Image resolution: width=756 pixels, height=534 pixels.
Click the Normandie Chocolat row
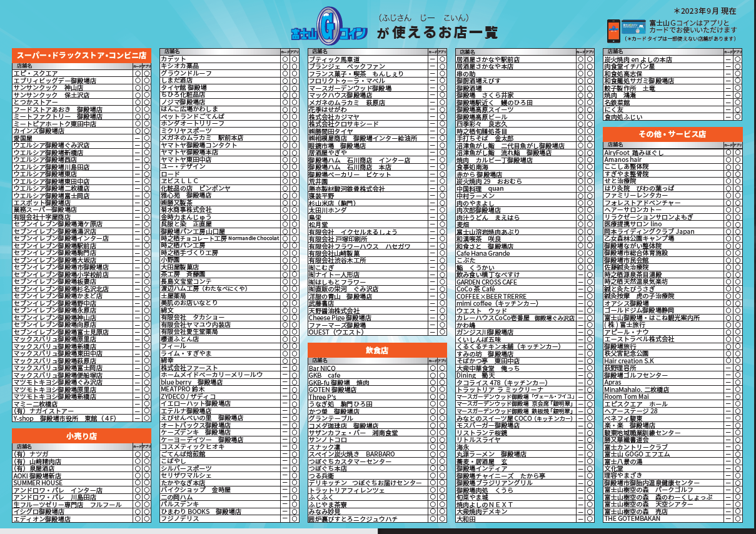click(x=229, y=239)
